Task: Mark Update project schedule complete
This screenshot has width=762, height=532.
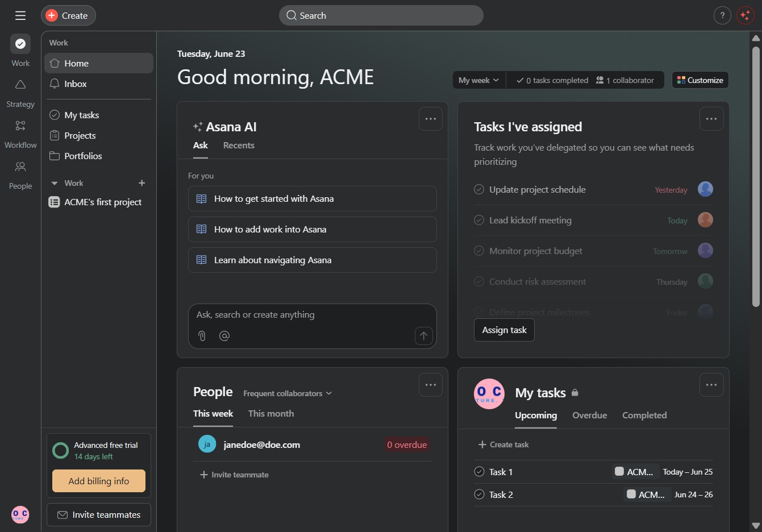Action: [x=479, y=189]
